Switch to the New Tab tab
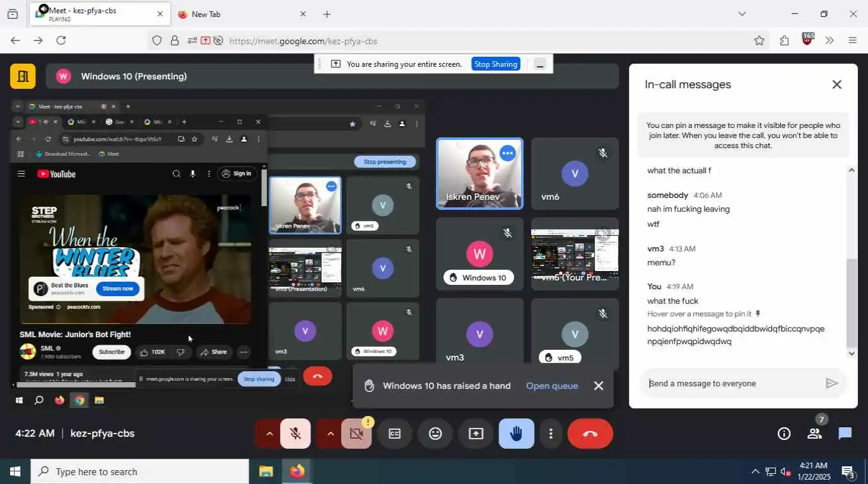This screenshot has height=484, width=868. tap(243, 14)
